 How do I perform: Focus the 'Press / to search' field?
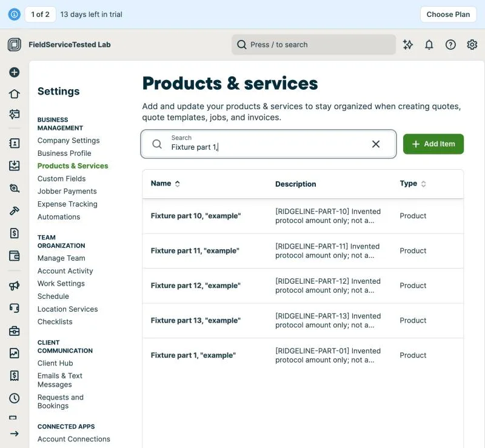click(x=313, y=44)
